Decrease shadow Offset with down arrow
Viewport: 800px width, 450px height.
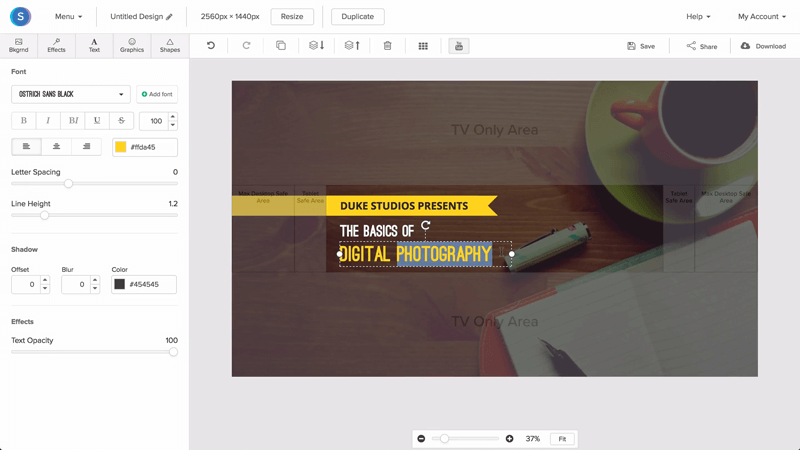(45, 289)
